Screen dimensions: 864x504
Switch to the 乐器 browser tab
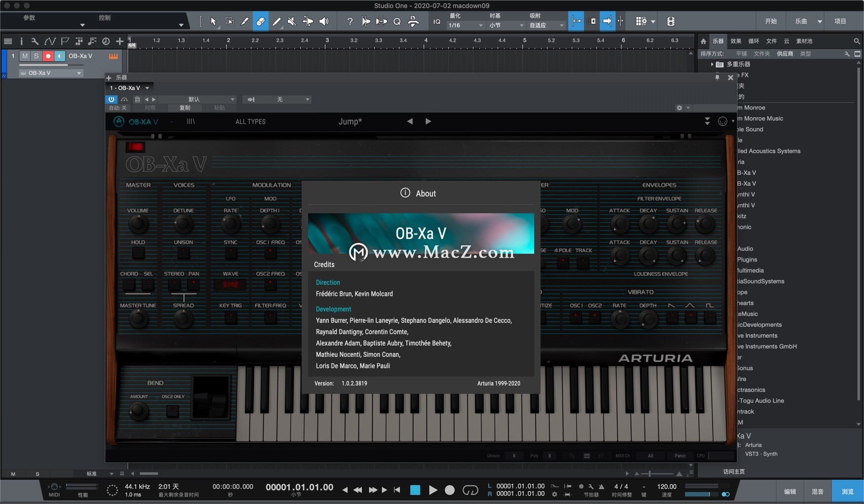(x=718, y=41)
